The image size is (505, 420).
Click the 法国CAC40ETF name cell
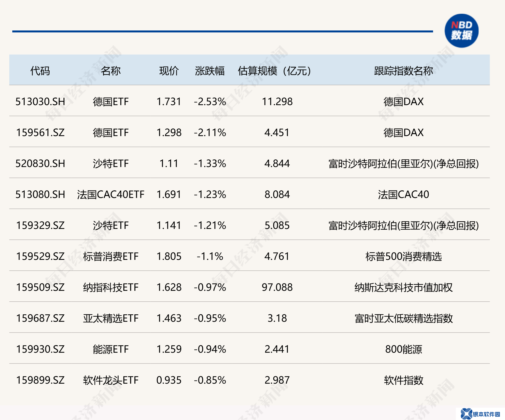(111, 195)
